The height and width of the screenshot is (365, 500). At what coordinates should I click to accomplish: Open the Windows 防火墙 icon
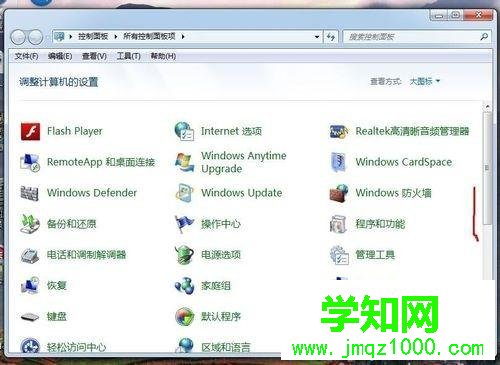coord(339,193)
